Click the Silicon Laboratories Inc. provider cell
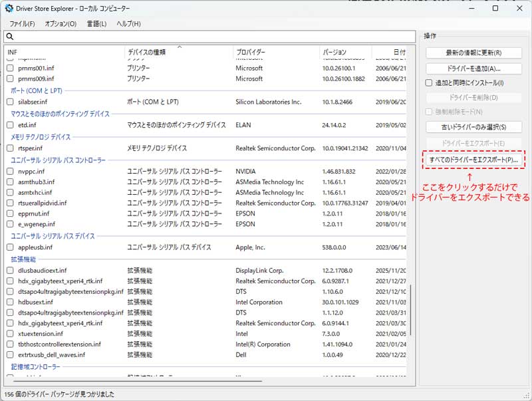Screen dimensions: 532x401 tap(269, 102)
